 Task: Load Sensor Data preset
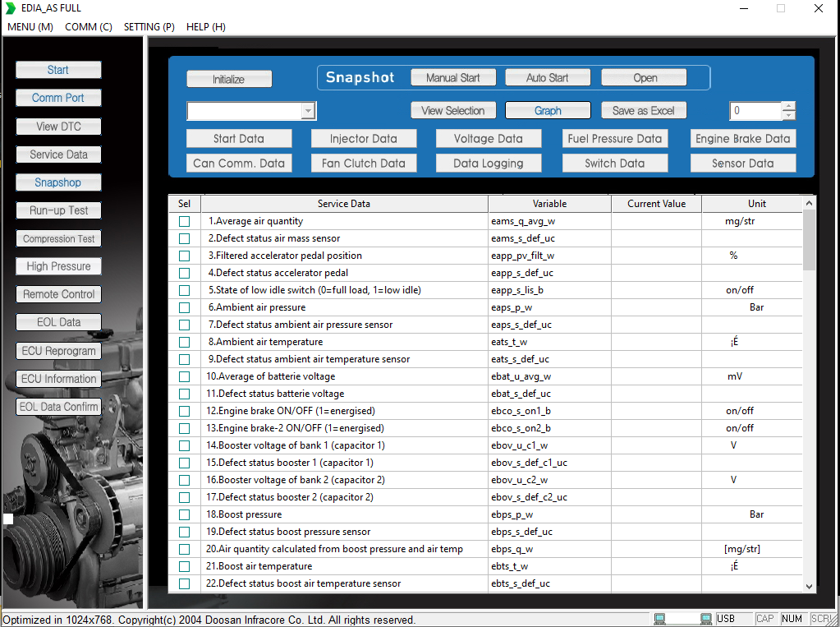coord(743,163)
